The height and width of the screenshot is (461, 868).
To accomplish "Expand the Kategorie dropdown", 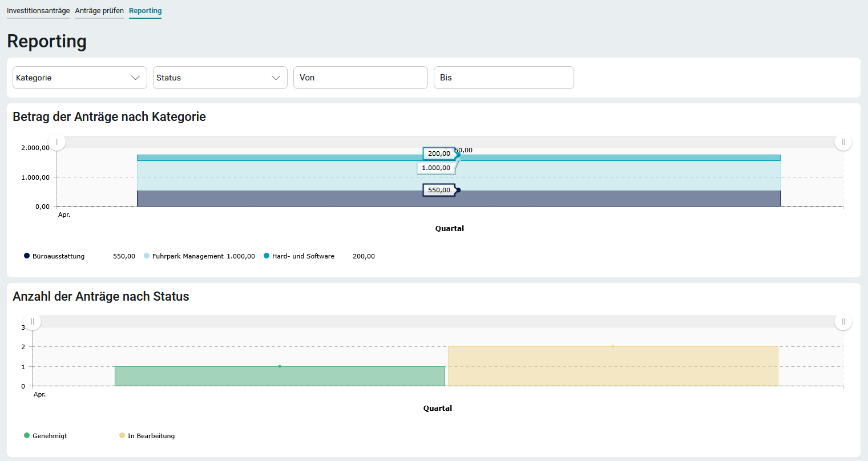I will [79, 78].
